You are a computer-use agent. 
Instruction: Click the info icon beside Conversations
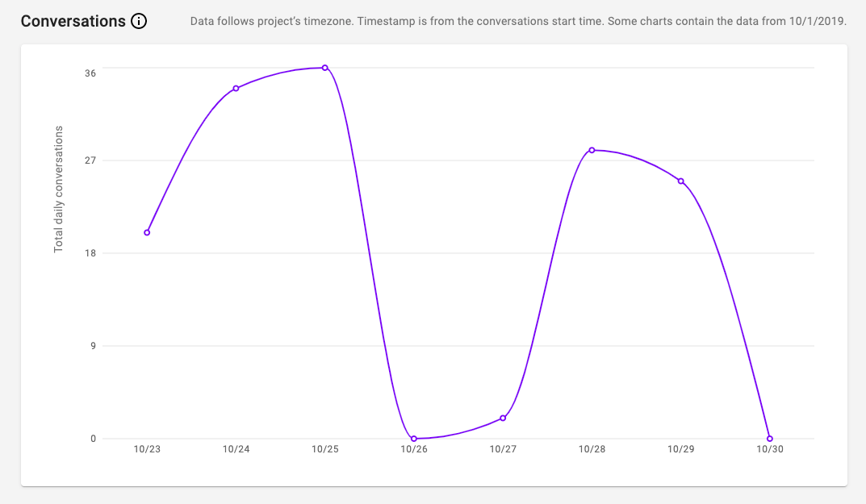[139, 21]
